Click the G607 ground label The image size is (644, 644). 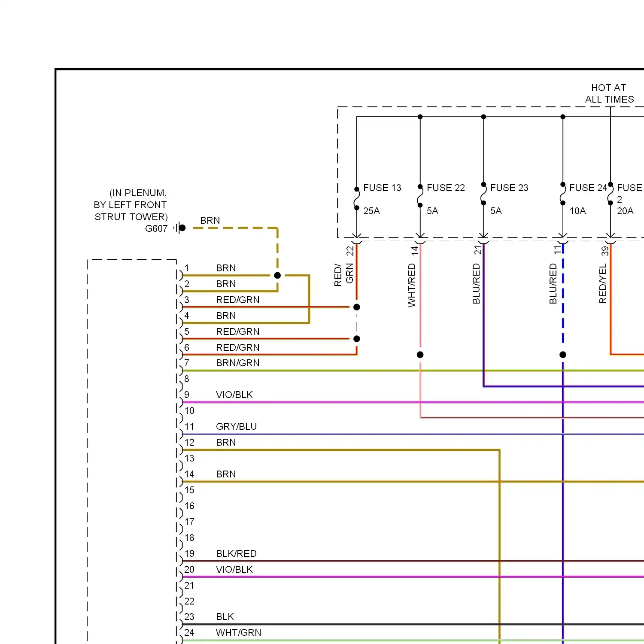156,228
